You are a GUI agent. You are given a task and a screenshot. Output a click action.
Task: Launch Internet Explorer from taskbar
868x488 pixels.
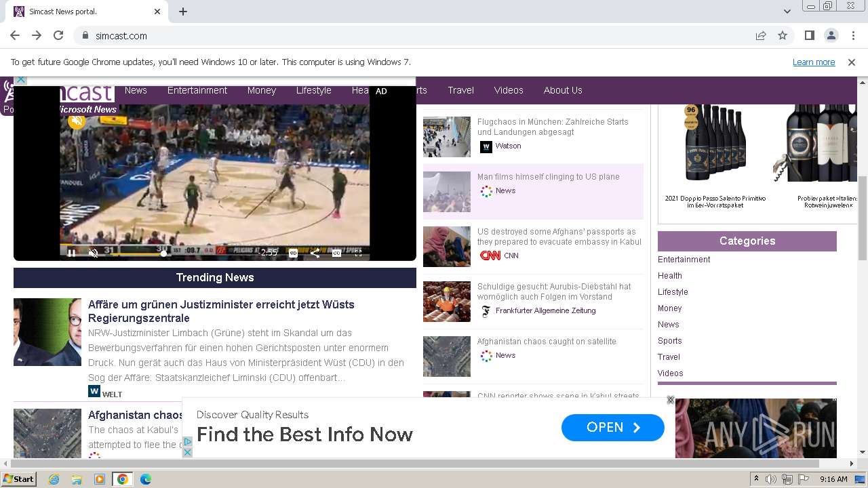click(54, 479)
